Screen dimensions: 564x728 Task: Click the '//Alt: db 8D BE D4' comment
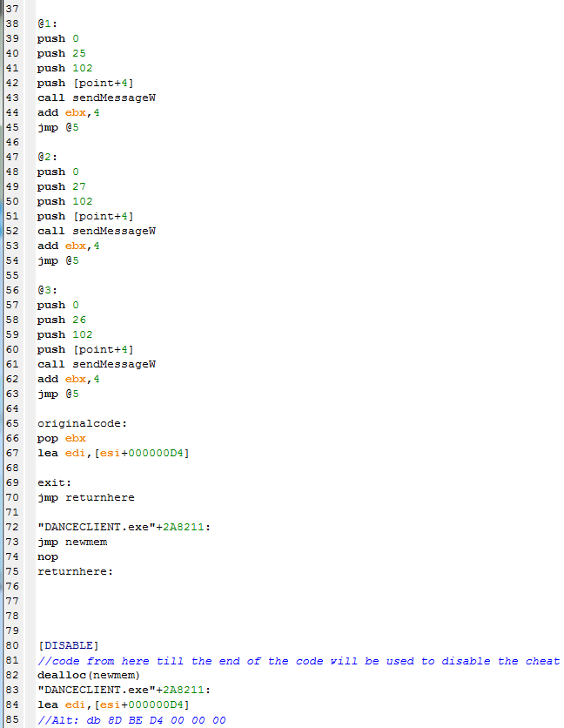pos(131,720)
